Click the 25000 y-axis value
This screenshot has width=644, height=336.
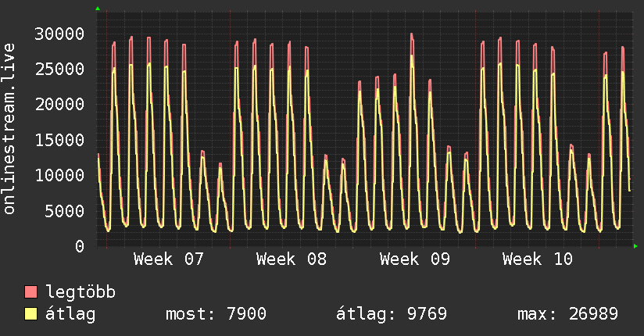point(61,70)
